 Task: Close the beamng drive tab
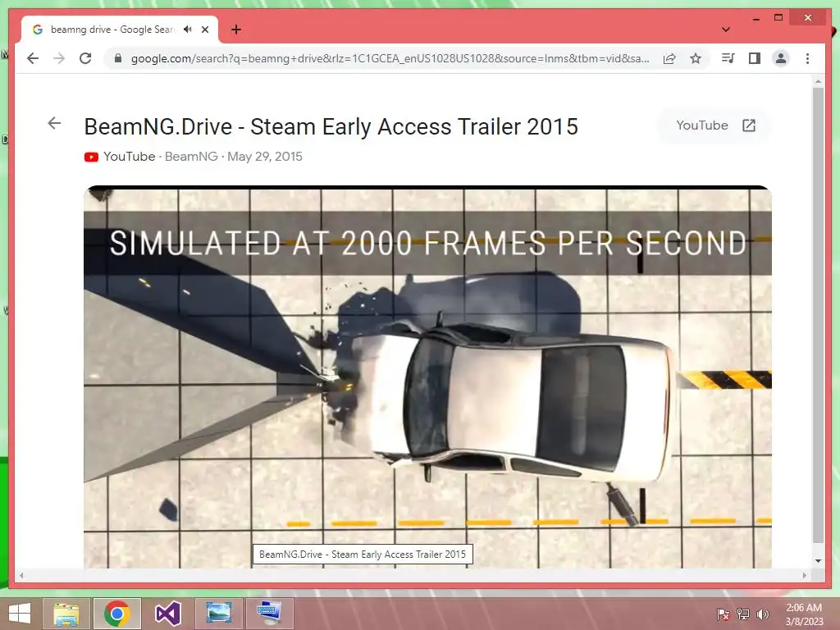(204, 30)
